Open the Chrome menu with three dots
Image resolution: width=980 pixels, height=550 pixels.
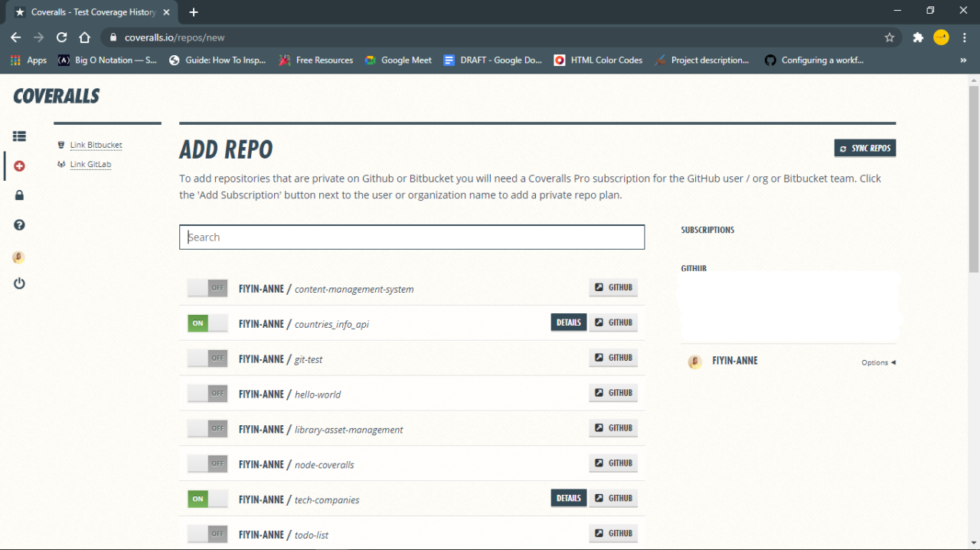(x=964, y=36)
